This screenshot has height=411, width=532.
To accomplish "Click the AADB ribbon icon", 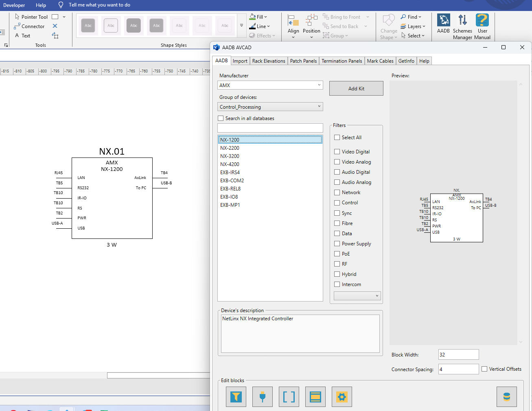I will tap(443, 24).
